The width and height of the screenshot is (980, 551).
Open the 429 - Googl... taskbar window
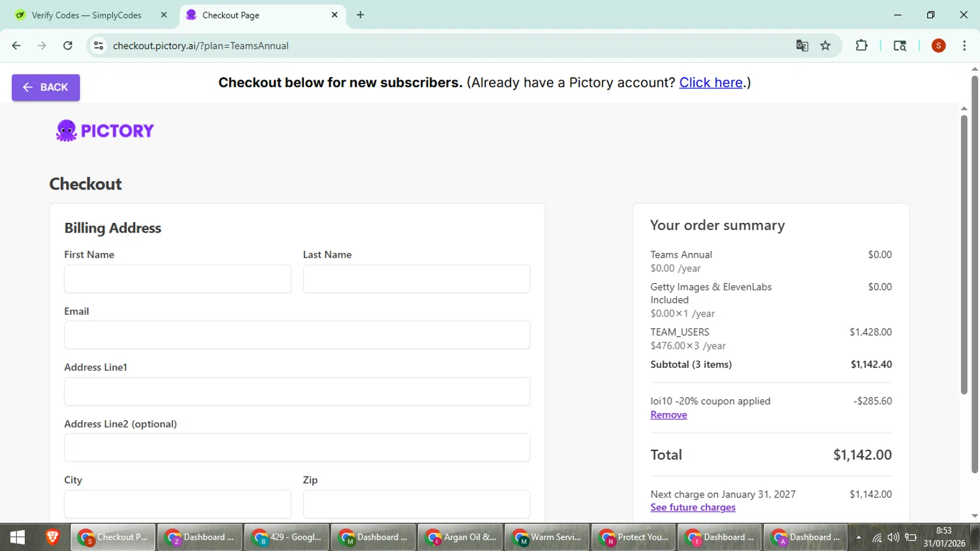click(x=286, y=537)
